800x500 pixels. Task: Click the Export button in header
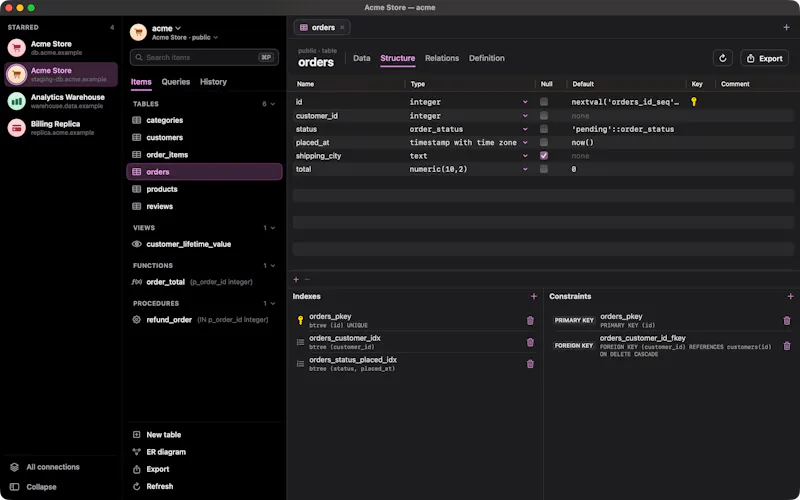pyautogui.click(x=764, y=58)
